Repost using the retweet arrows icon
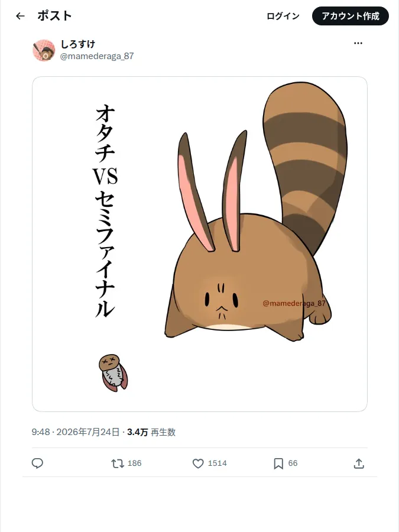Screen dimensions: 399x532 [x=118, y=463]
